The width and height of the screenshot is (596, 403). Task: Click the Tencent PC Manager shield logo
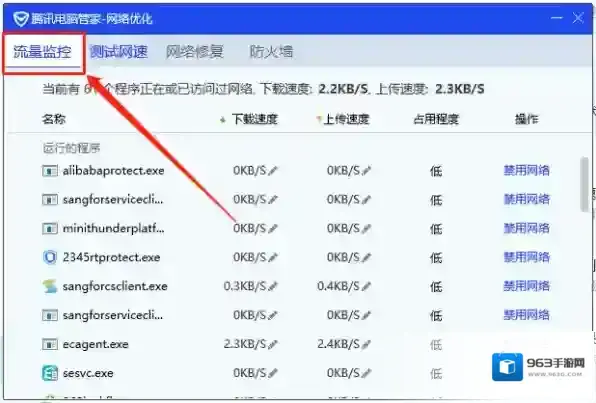(21, 19)
